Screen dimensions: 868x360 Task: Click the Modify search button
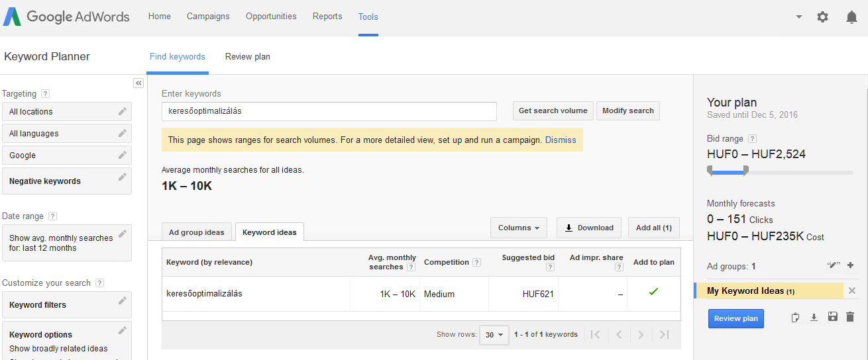(x=628, y=111)
